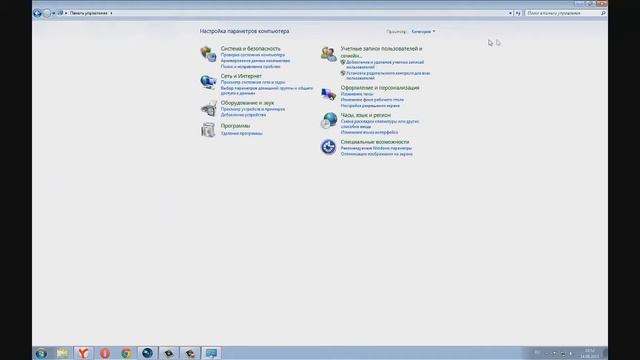Open Часы, язык и регион heading link

366,115
